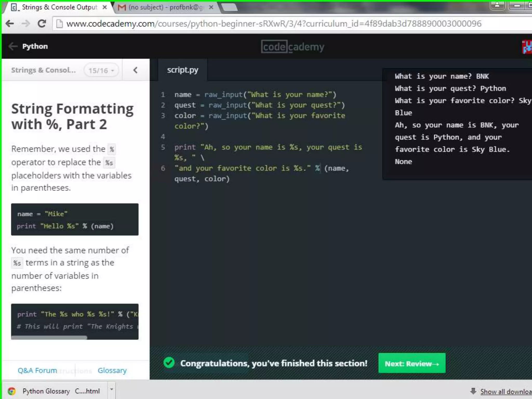This screenshot has height=399, width=532.
Task: Click the Codecademy logo
Action: click(x=292, y=47)
